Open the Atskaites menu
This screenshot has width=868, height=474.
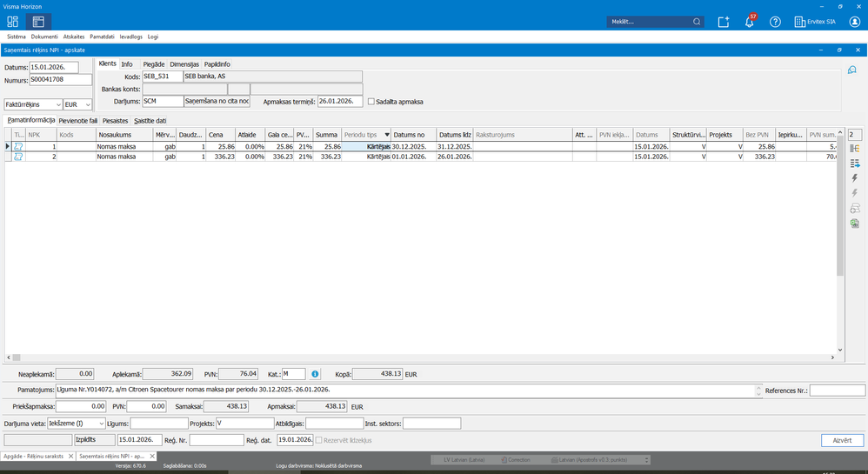[x=74, y=37]
